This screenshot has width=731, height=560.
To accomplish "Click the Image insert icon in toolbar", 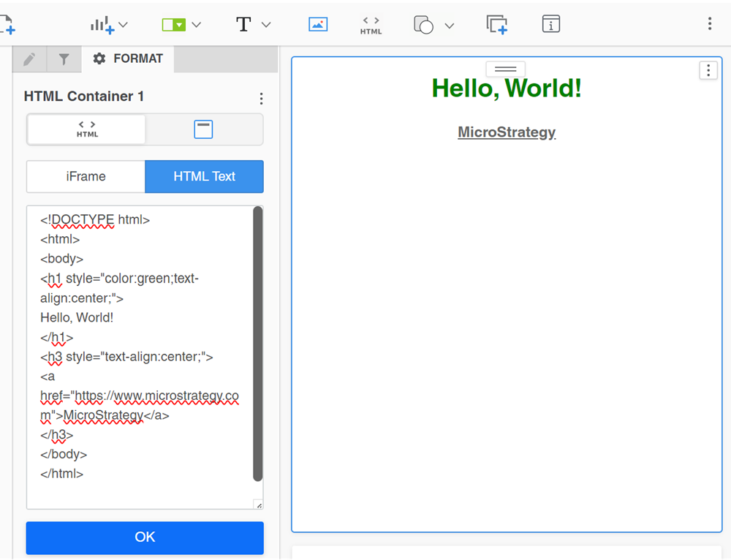I will point(318,24).
